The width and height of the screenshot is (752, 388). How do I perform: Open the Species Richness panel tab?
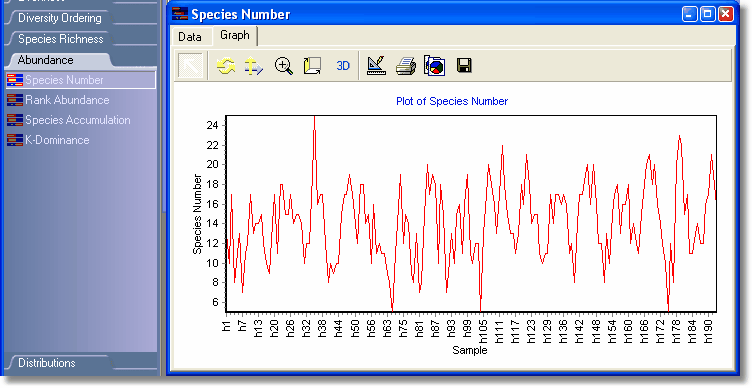point(60,39)
